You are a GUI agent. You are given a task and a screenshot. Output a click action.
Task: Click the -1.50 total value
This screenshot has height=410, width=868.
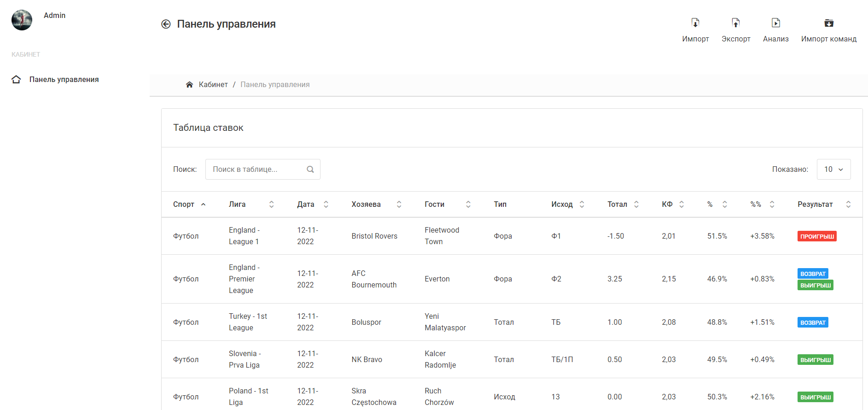(x=616, y=236)
